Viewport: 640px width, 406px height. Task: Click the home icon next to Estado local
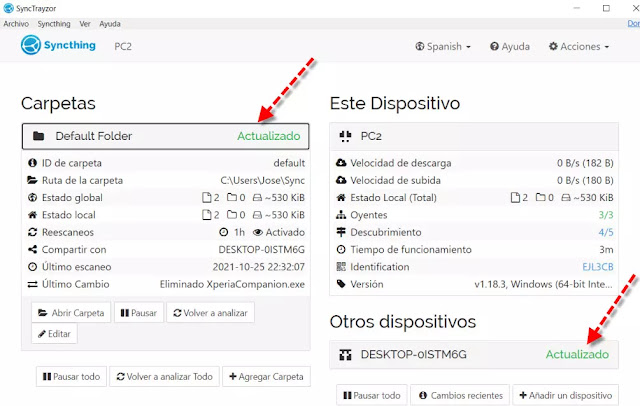(32, 215)
